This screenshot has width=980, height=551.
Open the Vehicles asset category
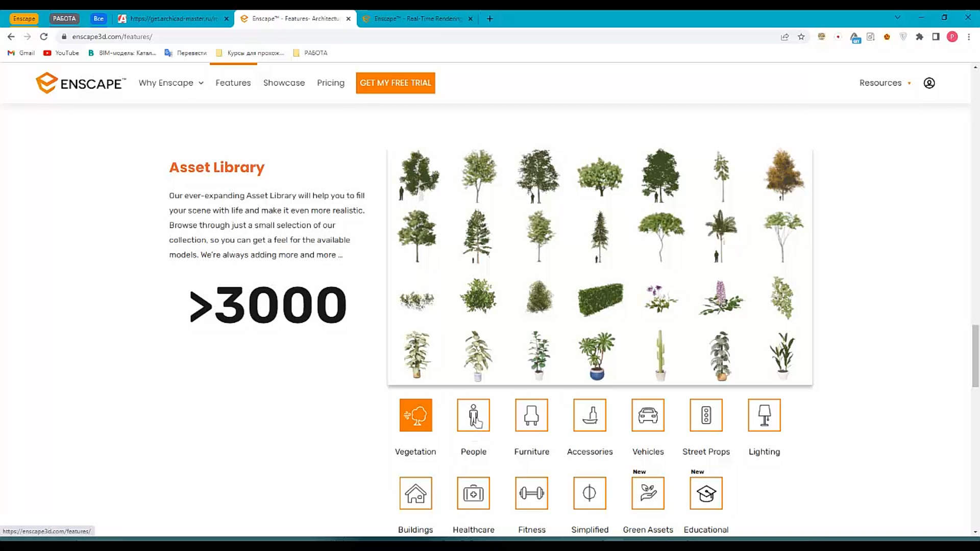coord(648,415)
